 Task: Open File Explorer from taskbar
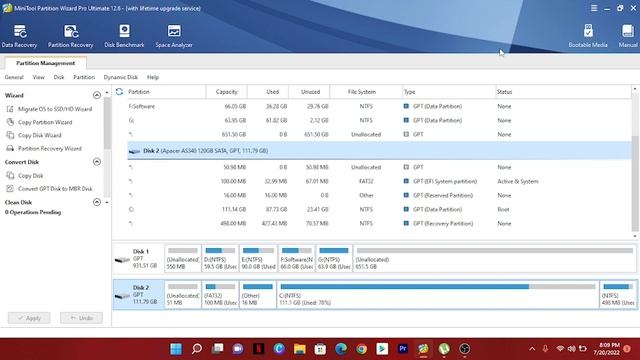(300, 349)
